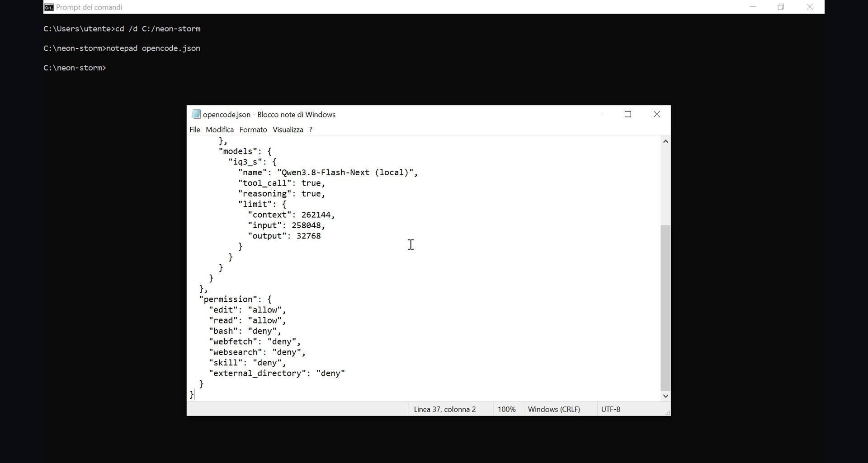Click the "permission" key line

point(236,299)
